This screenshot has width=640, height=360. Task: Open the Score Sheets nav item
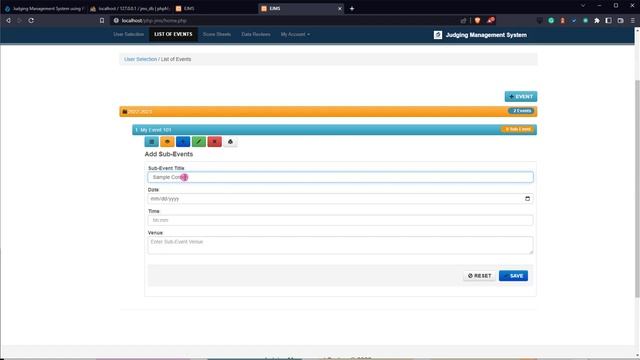217,34
